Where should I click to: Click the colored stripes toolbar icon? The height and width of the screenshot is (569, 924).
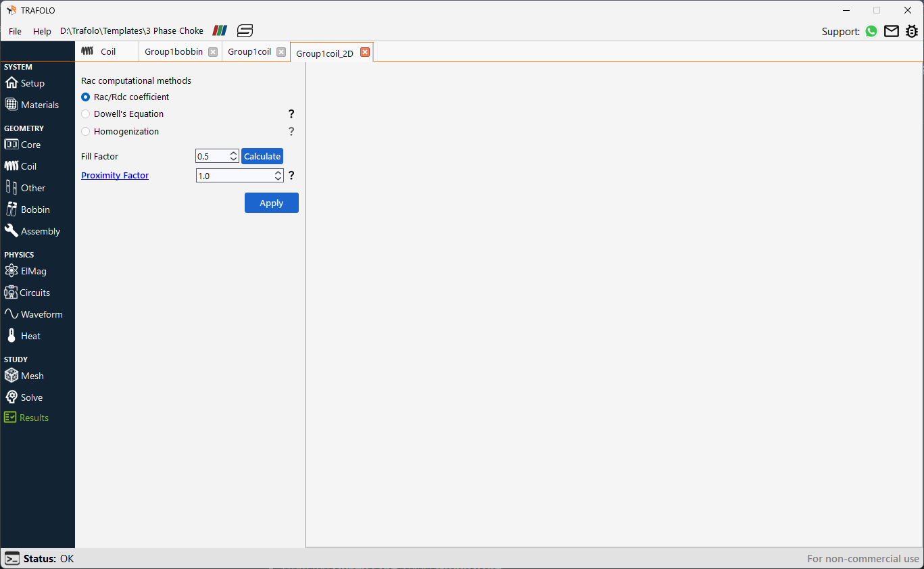coord(220,30)
